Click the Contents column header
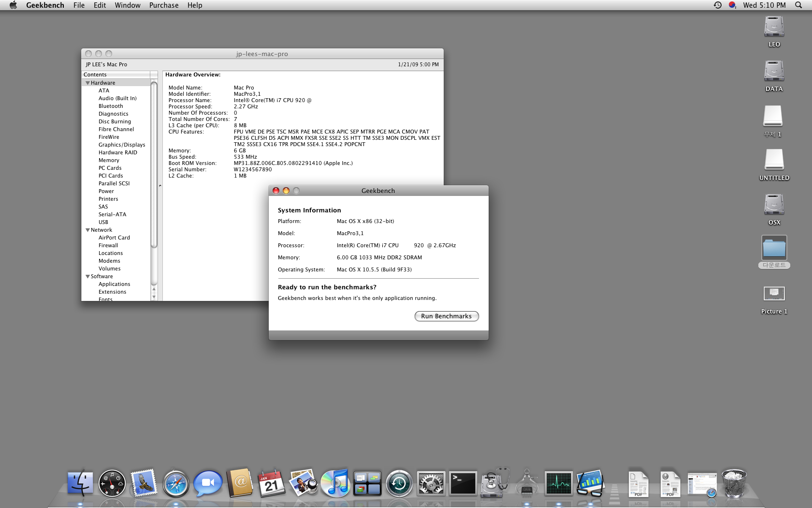Image resolution: width=812 pixels, height=508 pixels. 116,75
